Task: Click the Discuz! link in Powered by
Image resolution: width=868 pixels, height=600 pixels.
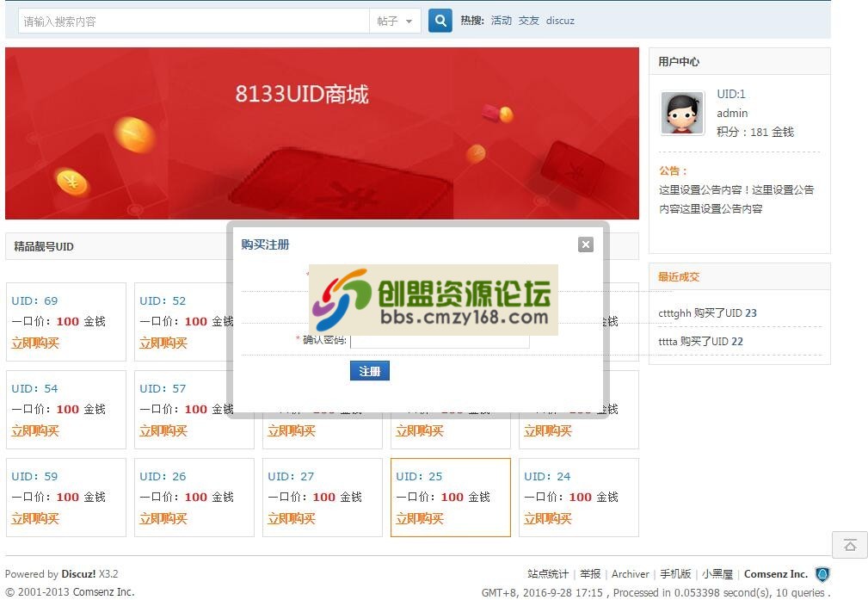Action: point(78,574)
